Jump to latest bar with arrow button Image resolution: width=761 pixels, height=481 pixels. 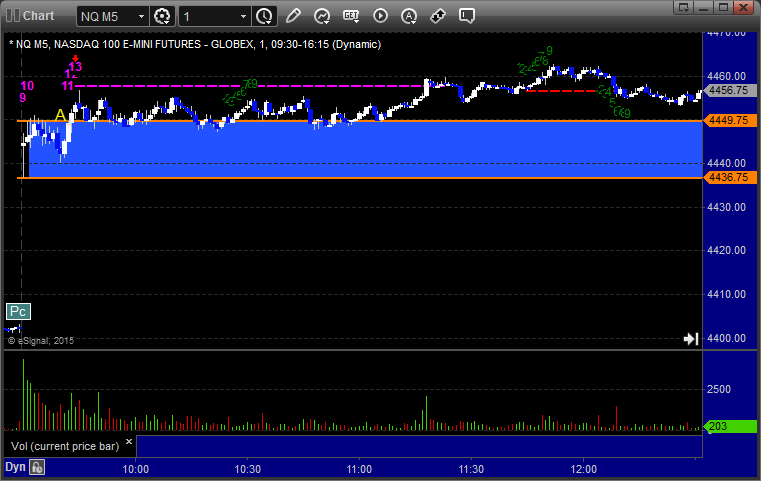tap(690, 339)
